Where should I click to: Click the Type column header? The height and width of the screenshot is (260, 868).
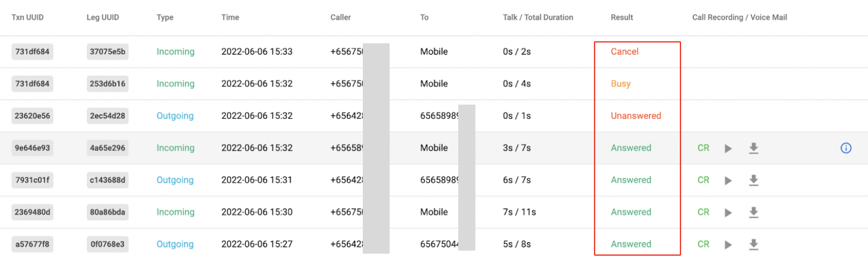pos(165,17)
